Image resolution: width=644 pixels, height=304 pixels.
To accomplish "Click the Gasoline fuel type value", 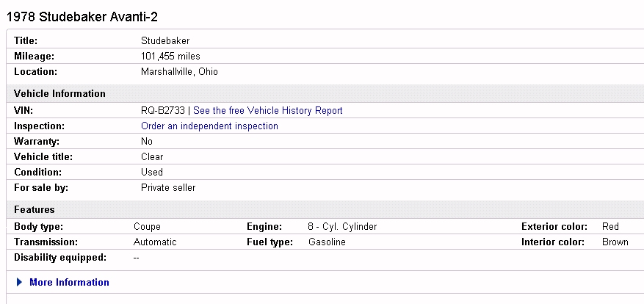I will (327, 242).
